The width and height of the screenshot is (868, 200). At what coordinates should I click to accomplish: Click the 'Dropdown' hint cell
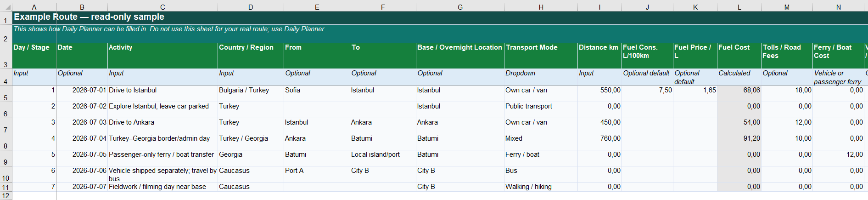point(541,77)
